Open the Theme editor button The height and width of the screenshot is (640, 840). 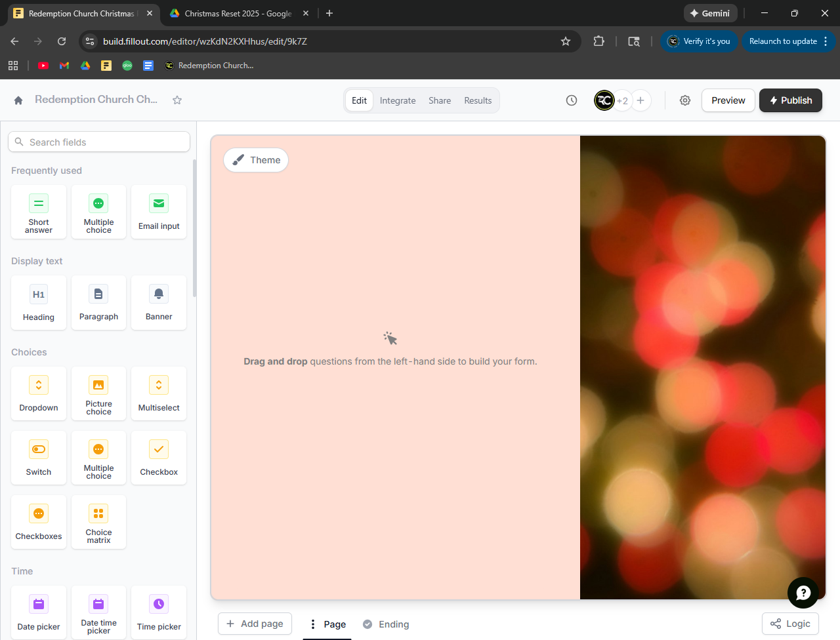pos(256,160)
